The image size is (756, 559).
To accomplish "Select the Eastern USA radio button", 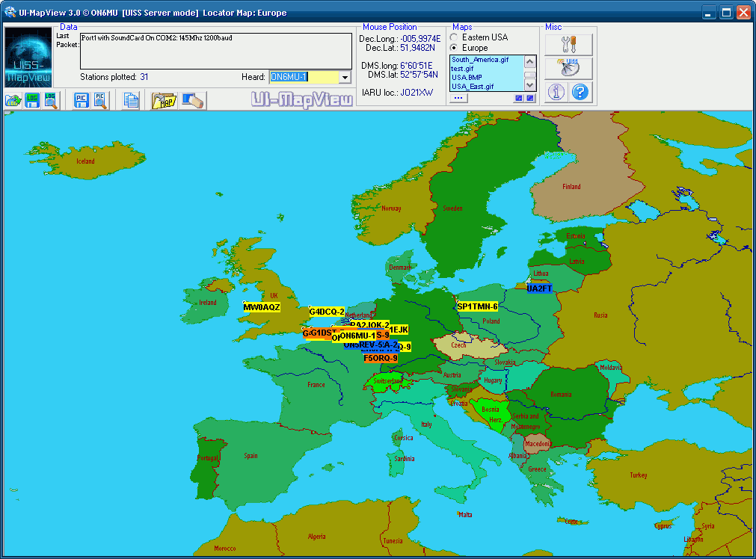I will pyautogui.click(x=454, y=37).
